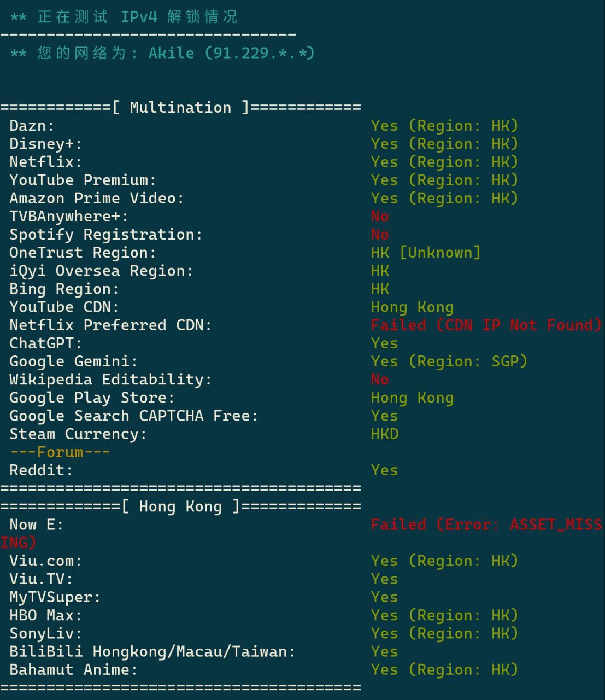Click the Netflix Preferred CDN failed message
Viewport: 605px width, 700px height.
pyautogui.click(x=486, y=325)
